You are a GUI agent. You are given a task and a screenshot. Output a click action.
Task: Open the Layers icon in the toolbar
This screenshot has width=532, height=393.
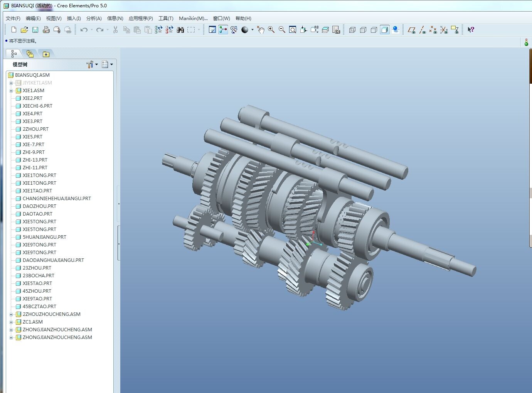(x=325, y=30)
